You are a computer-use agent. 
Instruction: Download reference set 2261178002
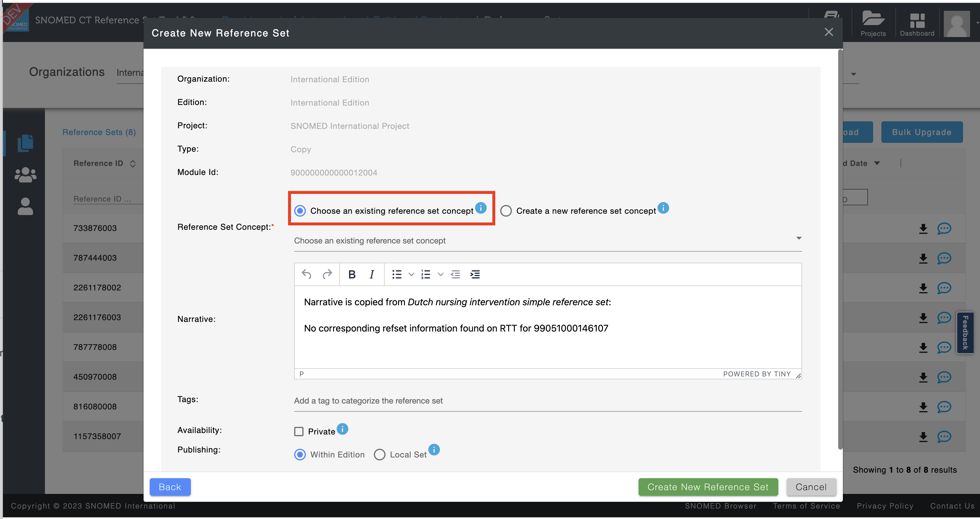pos(923,288)
